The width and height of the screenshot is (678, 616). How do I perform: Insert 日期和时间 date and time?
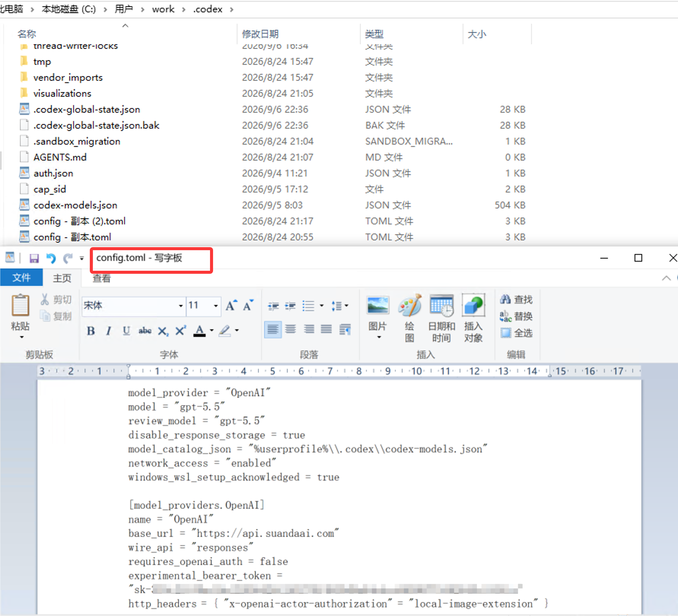click(x=441, y=318)
